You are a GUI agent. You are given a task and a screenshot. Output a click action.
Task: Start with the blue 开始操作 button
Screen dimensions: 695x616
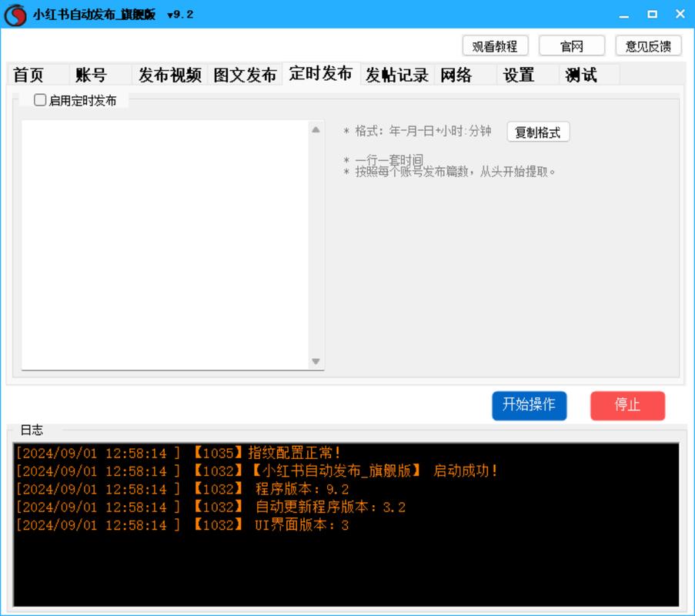[529, 405]
